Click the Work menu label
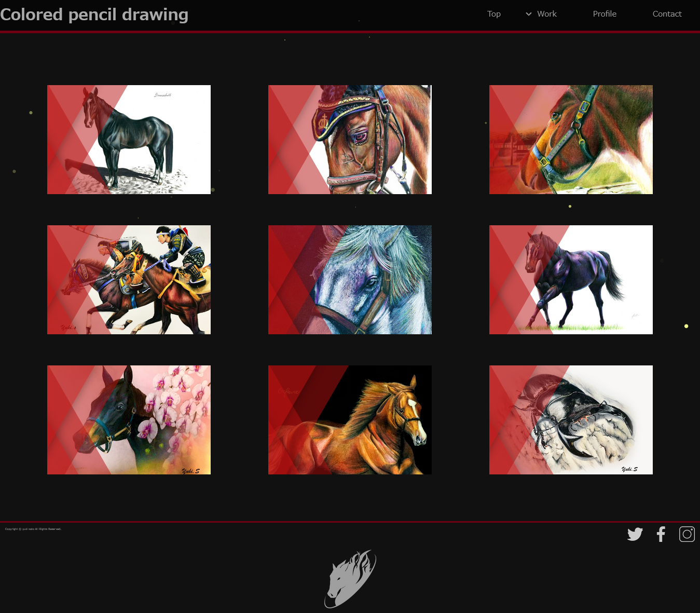Screen dimensions: 700x613 pos(547,14)
